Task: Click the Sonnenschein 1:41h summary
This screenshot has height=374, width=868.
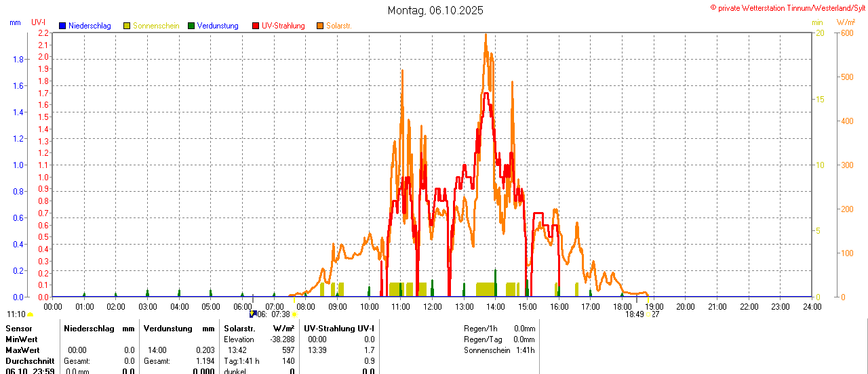Action: pos(499,350)
